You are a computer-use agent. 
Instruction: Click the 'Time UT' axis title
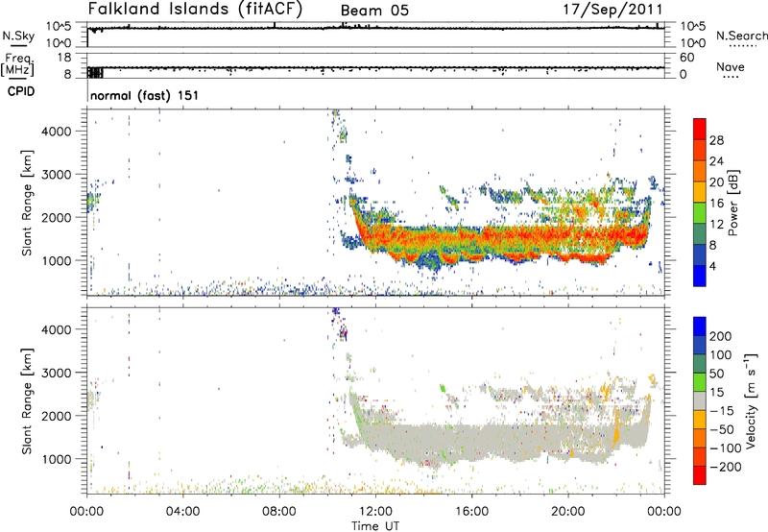[x=375, y=525]
